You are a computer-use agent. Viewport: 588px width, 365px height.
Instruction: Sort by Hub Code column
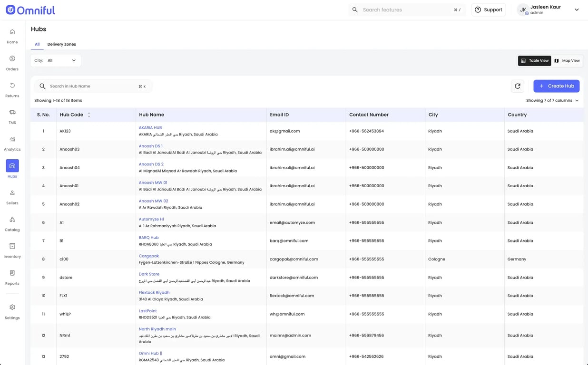[89, 115]
